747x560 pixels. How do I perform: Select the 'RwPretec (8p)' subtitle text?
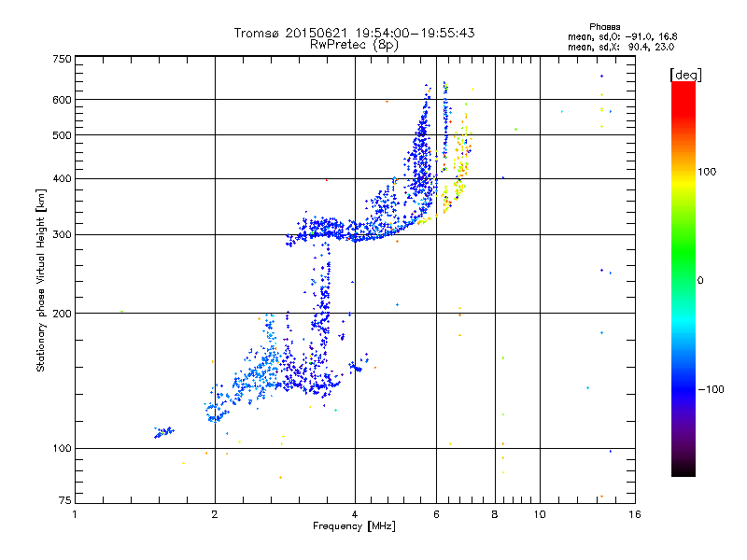pyautogui.click(x=354, y=45)
